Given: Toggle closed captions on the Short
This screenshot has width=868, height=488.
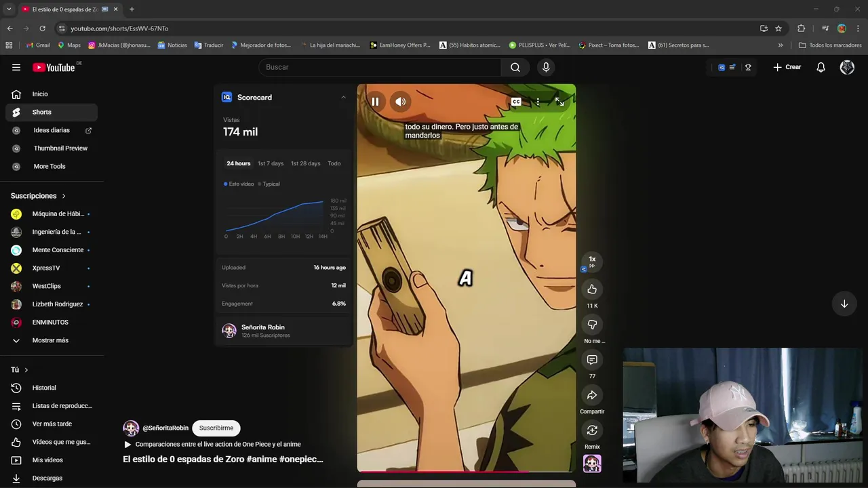Looking at the screenshot, I should pyautogui.click(x=516, y=102).
